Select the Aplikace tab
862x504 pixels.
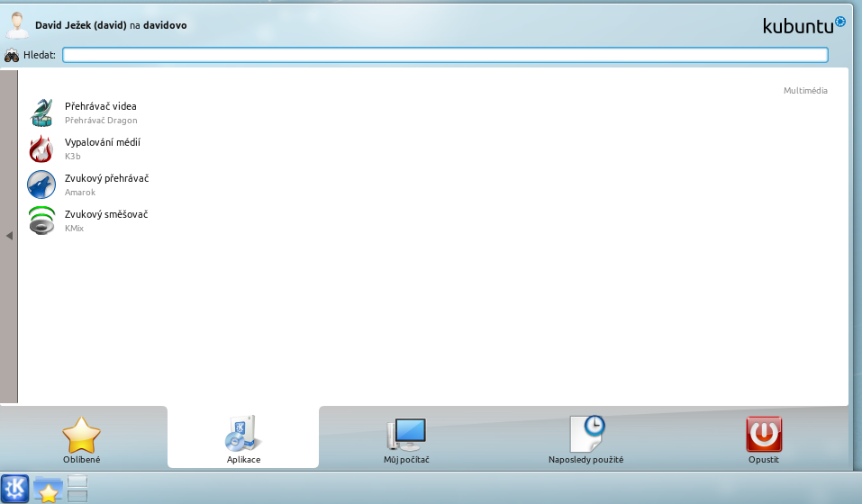(243, 437)
